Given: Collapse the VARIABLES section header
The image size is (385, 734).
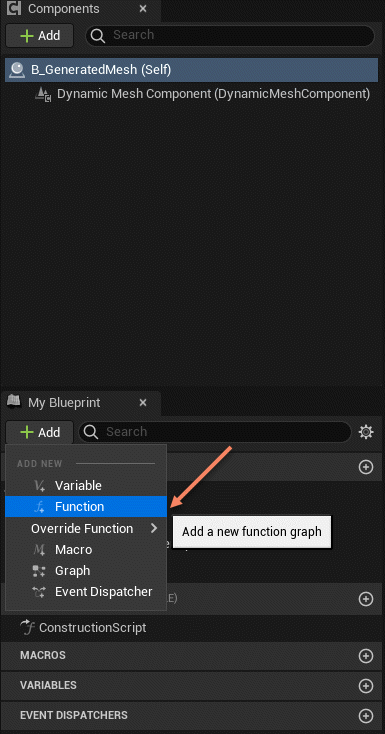Looking at the screenshot, I should (191, 685).
